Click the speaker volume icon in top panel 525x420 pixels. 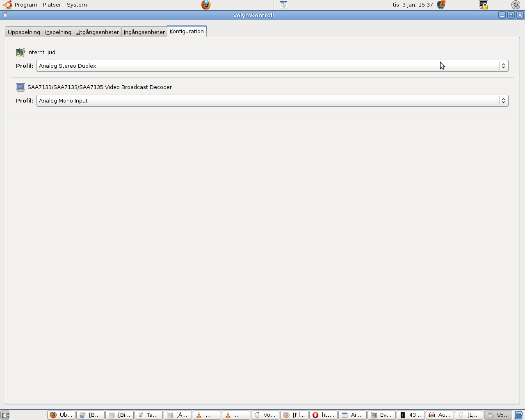point(441,5)
